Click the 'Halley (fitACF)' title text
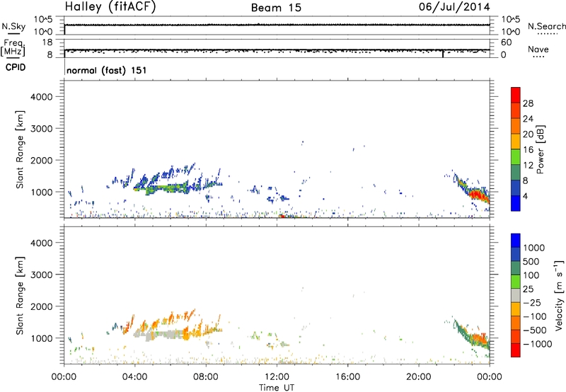Viewport: 566px width, 392px height. [110, 7]
